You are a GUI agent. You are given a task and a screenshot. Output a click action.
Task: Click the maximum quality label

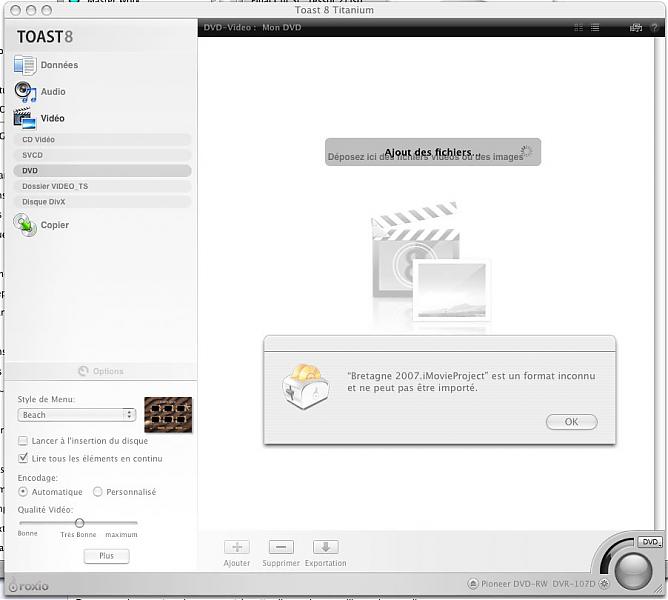click(x=121, y=534)
